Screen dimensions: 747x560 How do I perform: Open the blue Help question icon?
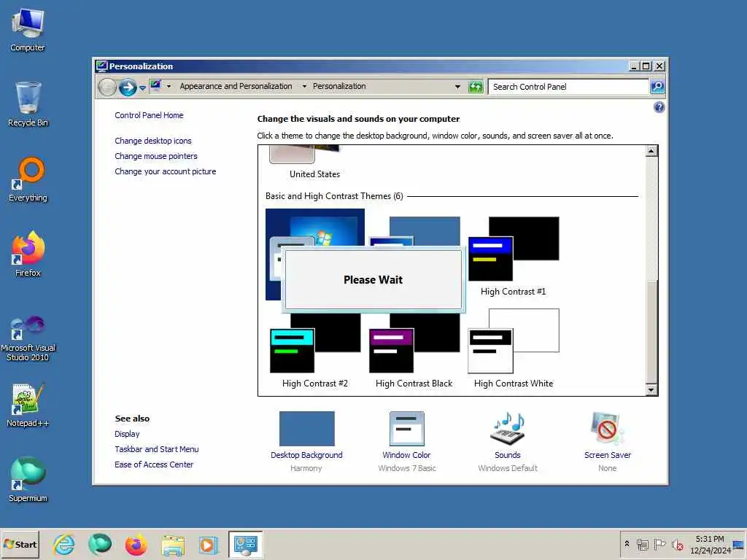point(659,107)
